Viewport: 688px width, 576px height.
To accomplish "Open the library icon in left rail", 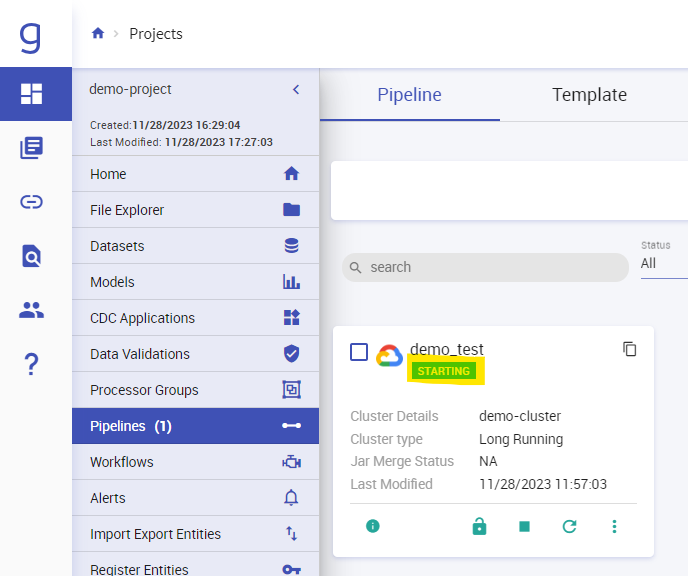I will click(x=31, y=148).
